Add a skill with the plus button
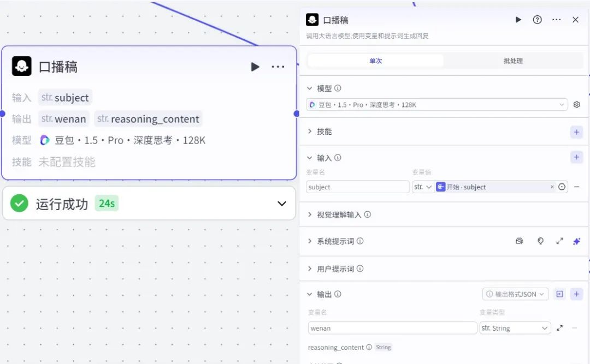 [576, 132]
